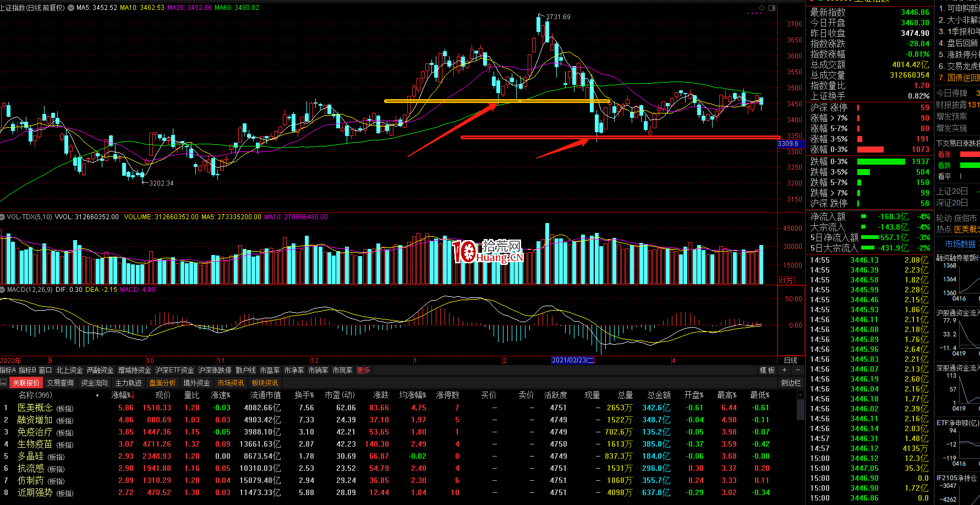Select the 医美概念 sector row
Viewport: 980px width, 505px height.
point(399,408)
